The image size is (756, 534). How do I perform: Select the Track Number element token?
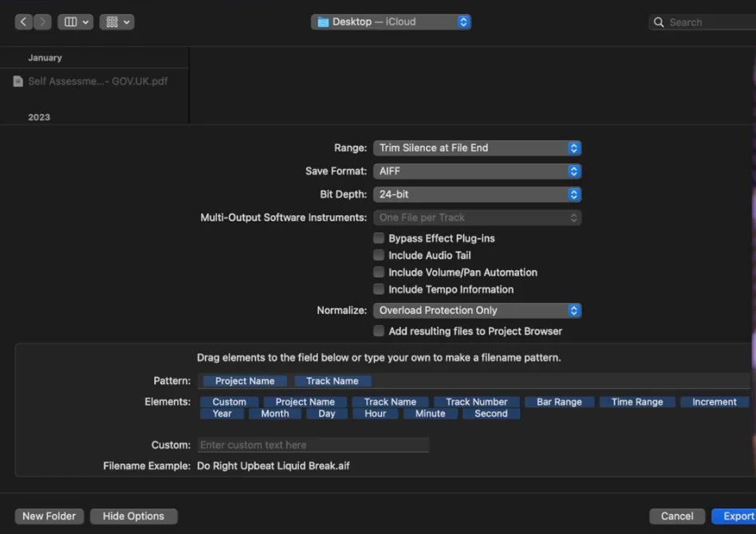click(x=476, y=402)
